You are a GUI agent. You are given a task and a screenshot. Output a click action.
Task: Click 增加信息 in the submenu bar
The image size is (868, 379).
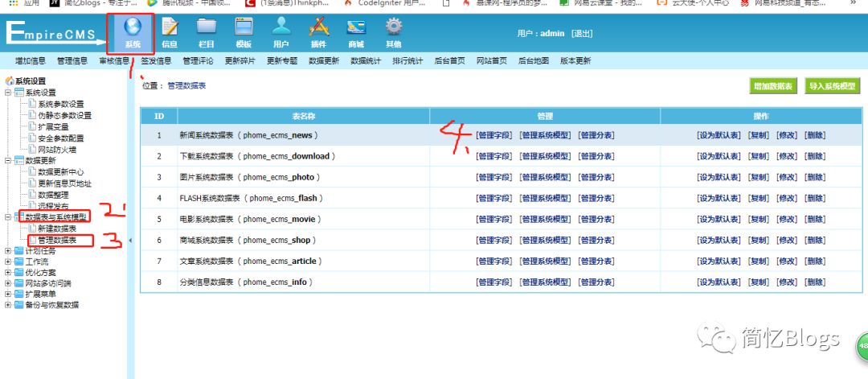click(x=31, y=61)
